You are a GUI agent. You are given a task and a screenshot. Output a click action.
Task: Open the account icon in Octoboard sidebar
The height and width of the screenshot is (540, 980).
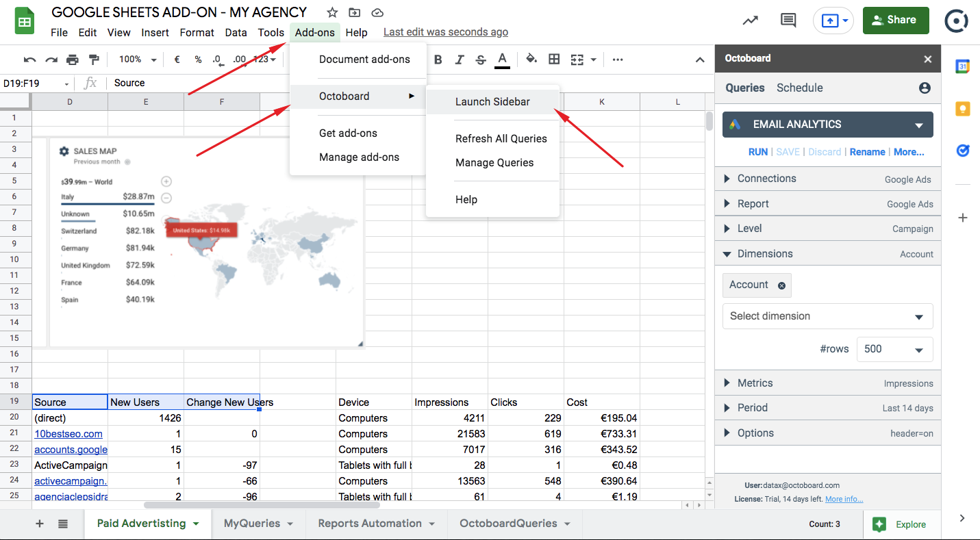[925, 88]
